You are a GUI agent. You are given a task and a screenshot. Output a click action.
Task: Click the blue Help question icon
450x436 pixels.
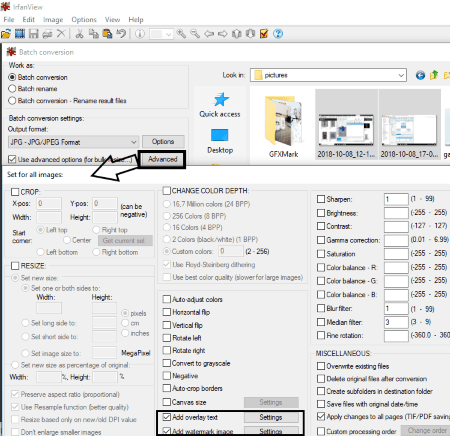pos(278,34)
